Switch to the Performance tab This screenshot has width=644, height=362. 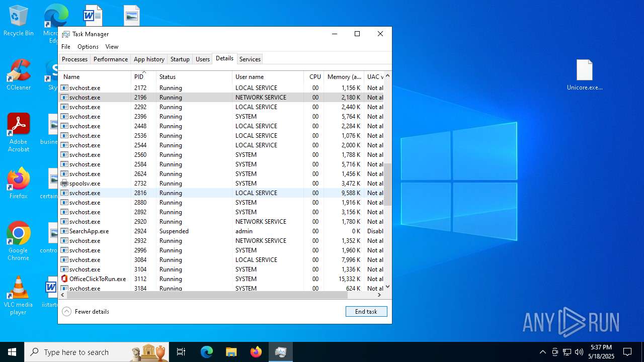click(111, 59)
